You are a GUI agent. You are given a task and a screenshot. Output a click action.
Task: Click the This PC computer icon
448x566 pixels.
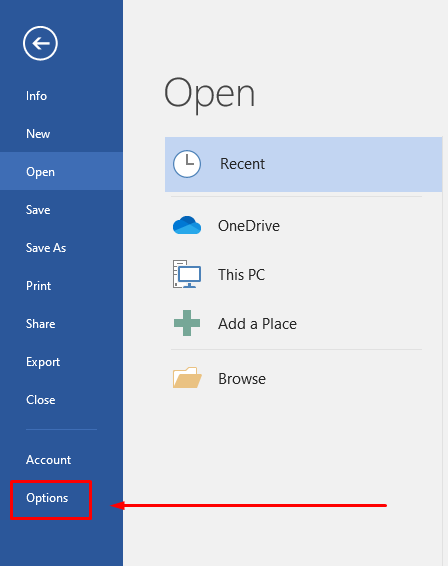[187, 274]
